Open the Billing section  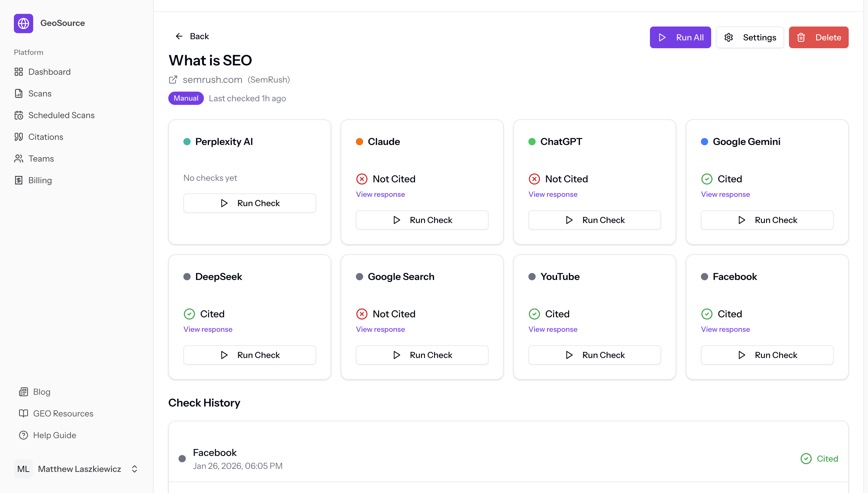click(x=40, y=180)
